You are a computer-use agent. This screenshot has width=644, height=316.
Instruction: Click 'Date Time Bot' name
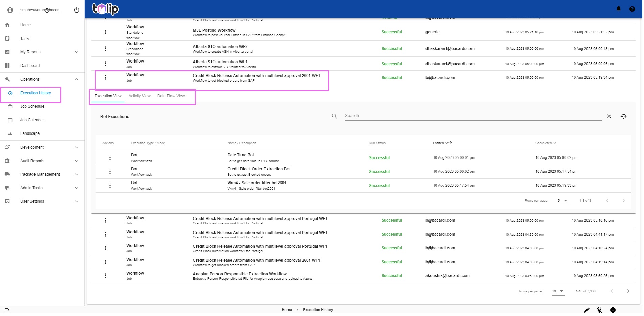240,155
